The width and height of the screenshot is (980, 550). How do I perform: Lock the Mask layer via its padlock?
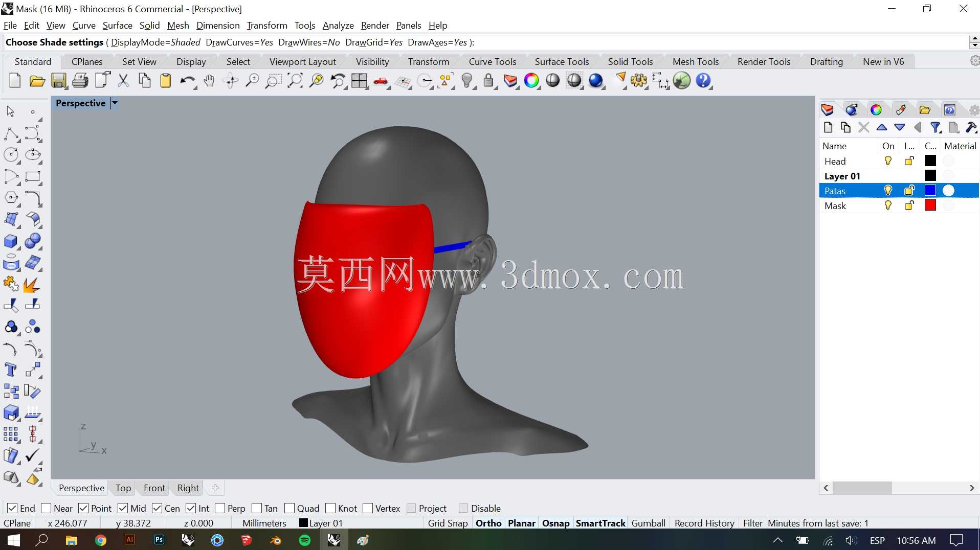(x=909, y=205)
